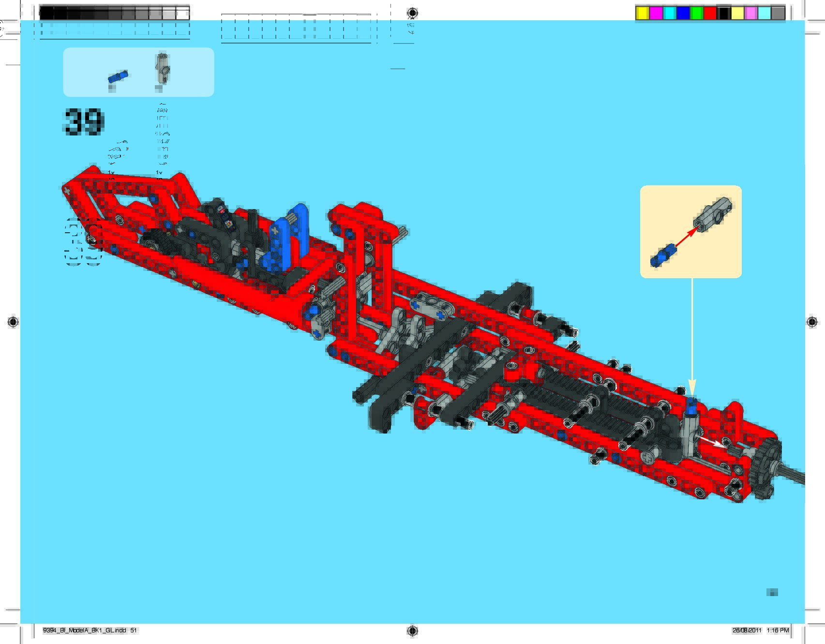Select the yellow swatch in the color bar
Viewport: 825px width, 644px height.
click(x=642, y=13)
